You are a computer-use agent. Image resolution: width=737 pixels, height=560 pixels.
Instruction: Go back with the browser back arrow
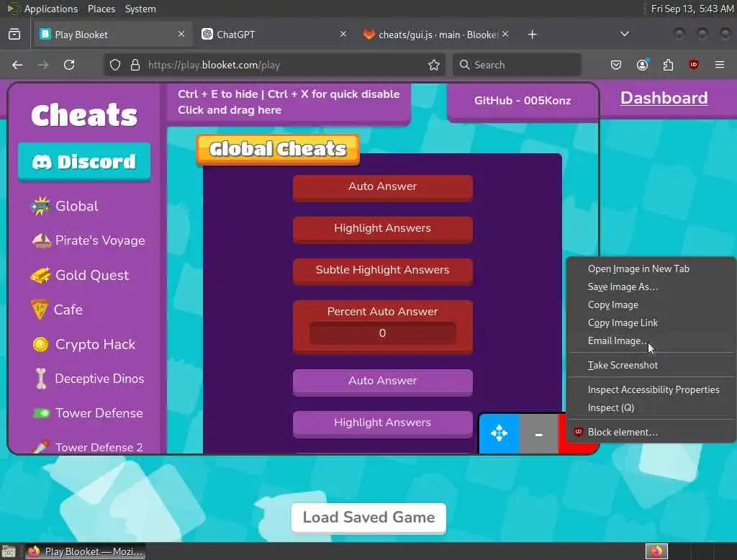(17, 65)
